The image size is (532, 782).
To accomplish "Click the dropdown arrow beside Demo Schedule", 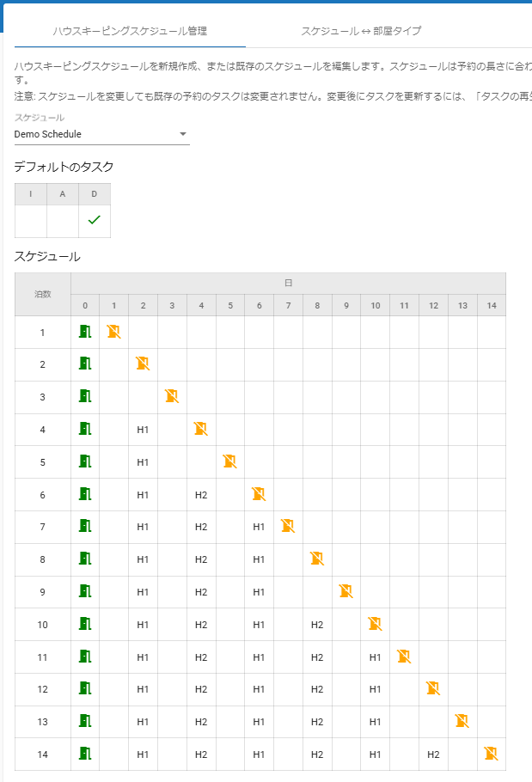I will (x=182, y=134).
